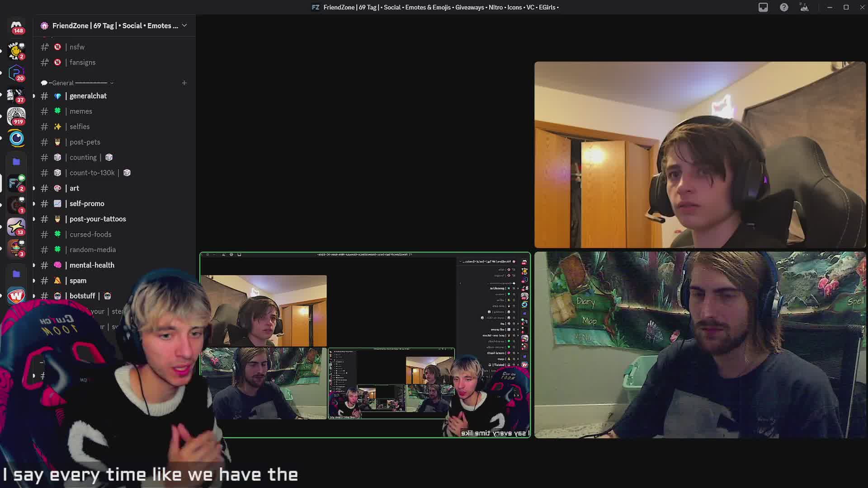868x488 pixels.
Task: Open FriendZone server header dropdown
Action: [184, 26]
